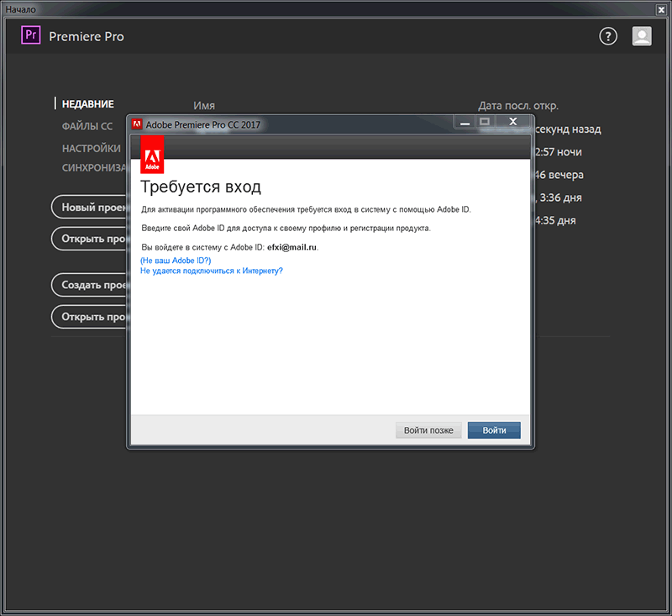Maximize the Adobe Premiere Pro CC 2017 dialog
This screenshot has height=616, width=672.
[485, 122]
